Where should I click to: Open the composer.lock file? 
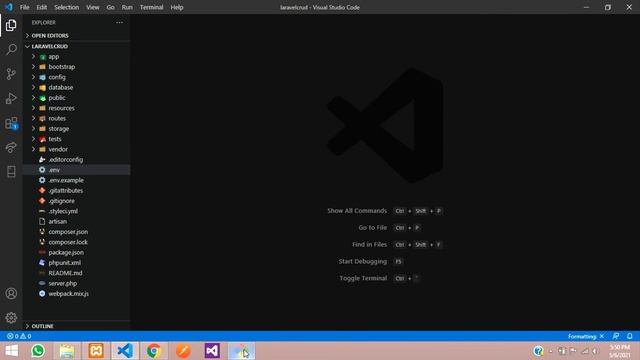(x=76, y=242)
